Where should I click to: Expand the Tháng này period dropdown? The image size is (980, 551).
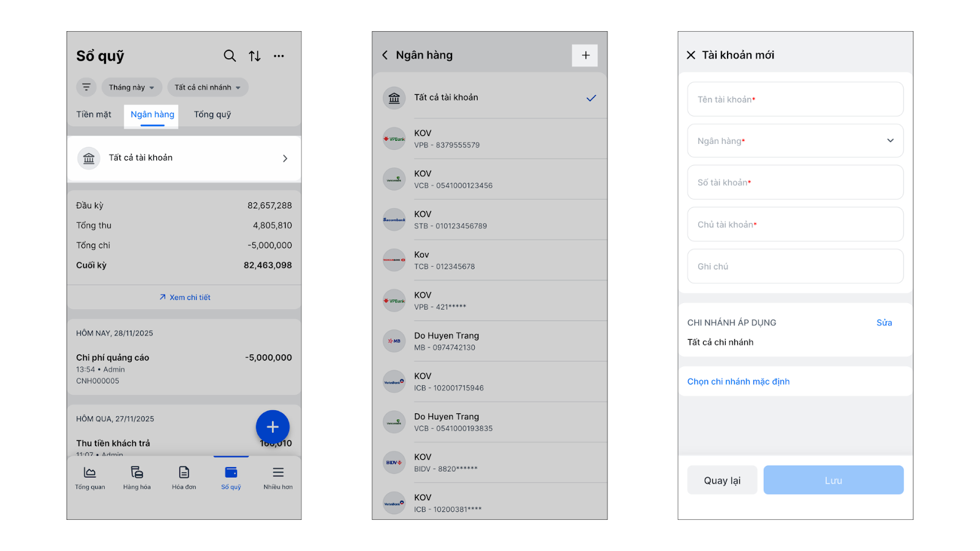pos(132,87)
